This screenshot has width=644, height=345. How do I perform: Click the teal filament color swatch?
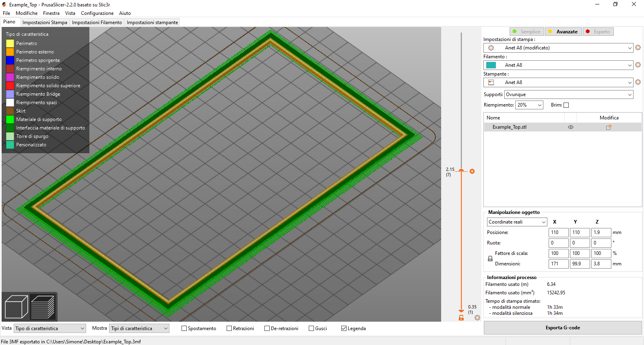491,65
